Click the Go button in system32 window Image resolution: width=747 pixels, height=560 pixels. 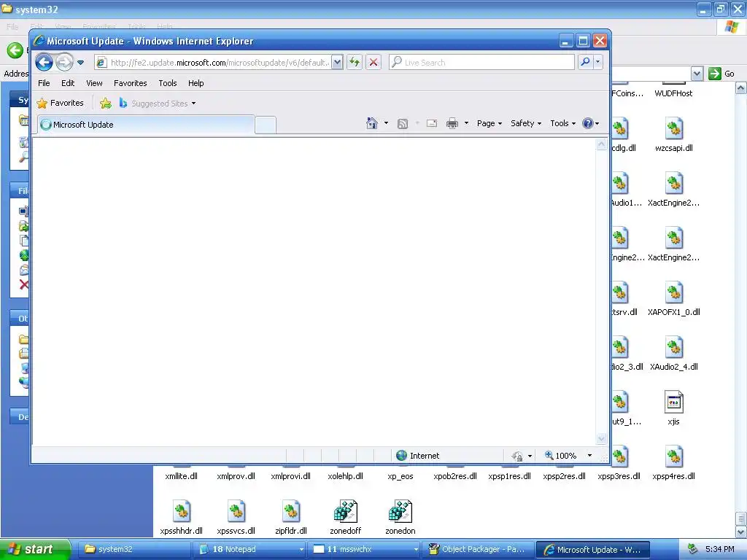point(721,74)
